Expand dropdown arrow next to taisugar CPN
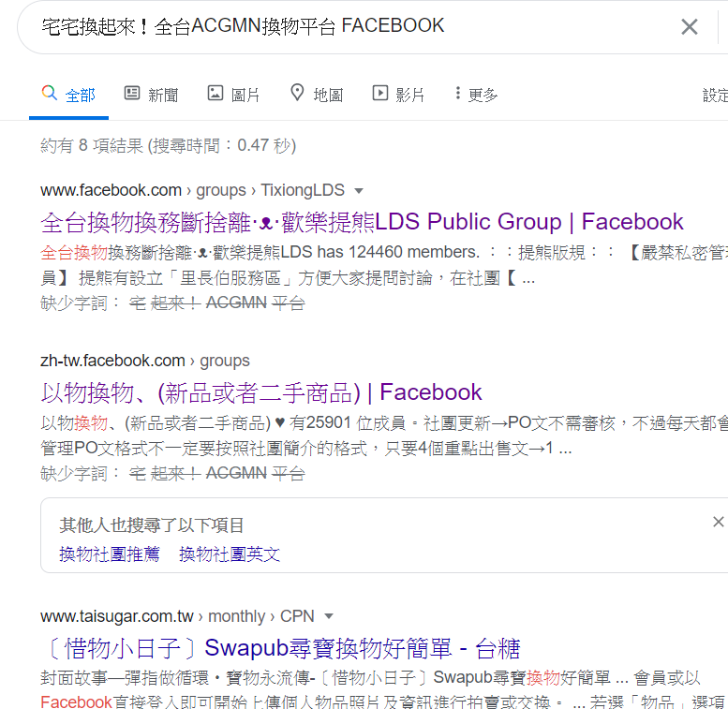Screen dimensions: 728x709 (x=329, y=616)
